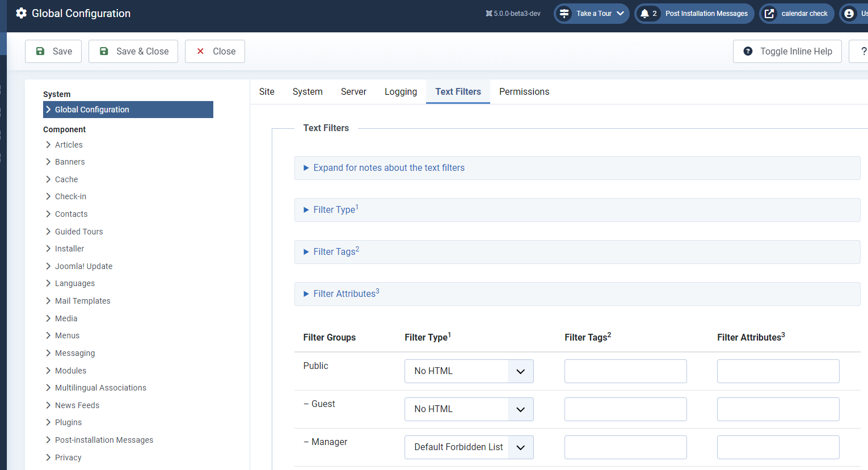Click the notification bell icon
This screenshot has height=470, width=868.
644,14
